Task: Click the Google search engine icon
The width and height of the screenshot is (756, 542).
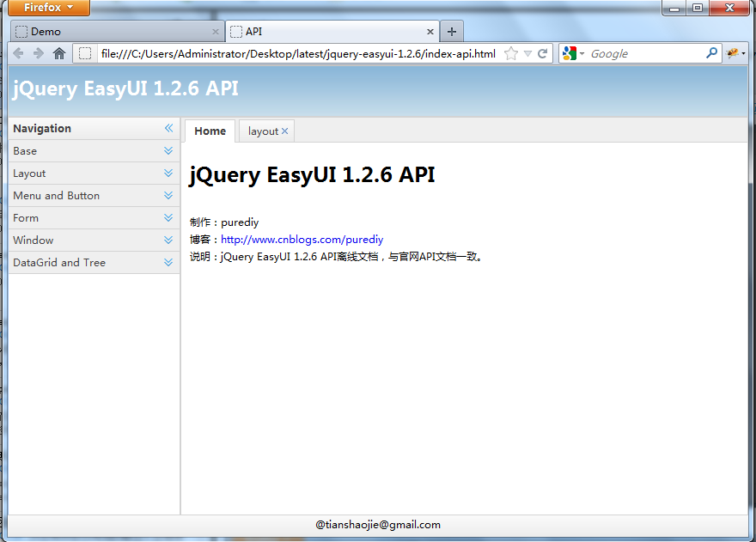Action: point(570,53)
